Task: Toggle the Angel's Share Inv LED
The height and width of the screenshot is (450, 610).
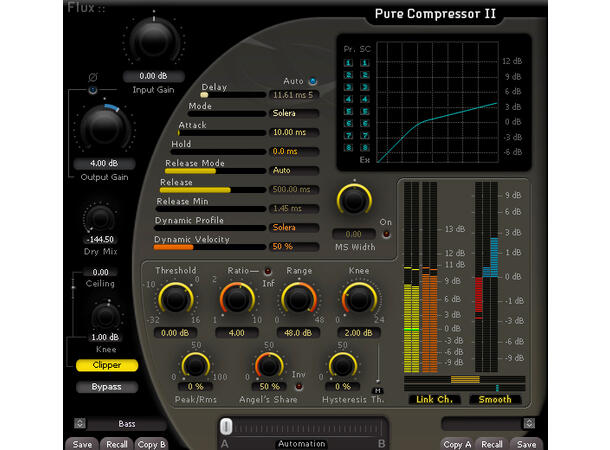Action: point(299,386)
